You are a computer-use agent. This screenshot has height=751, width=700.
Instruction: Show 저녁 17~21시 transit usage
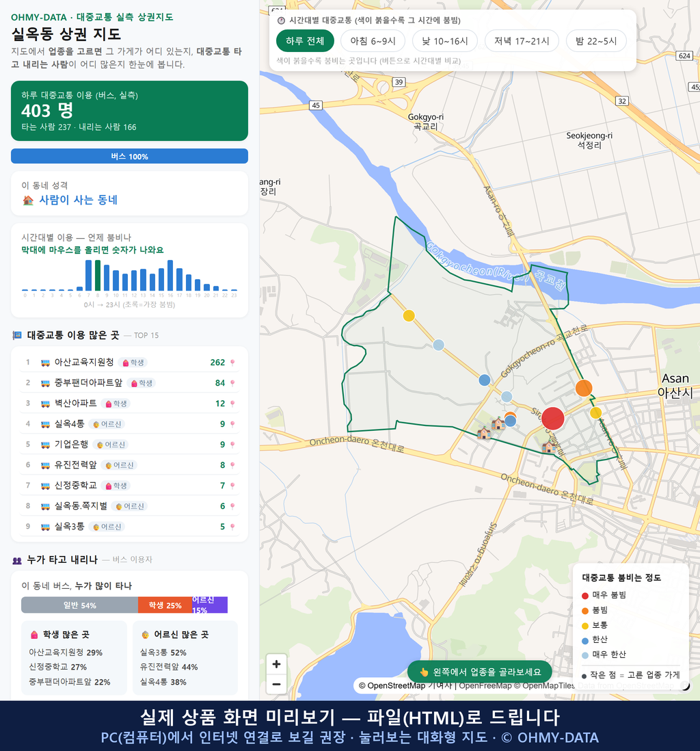click(x=522, y=41)
